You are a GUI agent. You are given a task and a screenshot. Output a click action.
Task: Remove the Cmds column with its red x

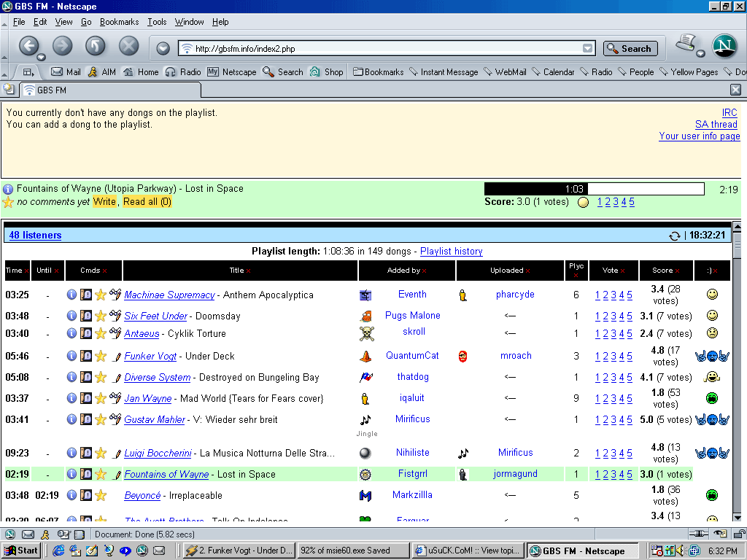point(104,271)
